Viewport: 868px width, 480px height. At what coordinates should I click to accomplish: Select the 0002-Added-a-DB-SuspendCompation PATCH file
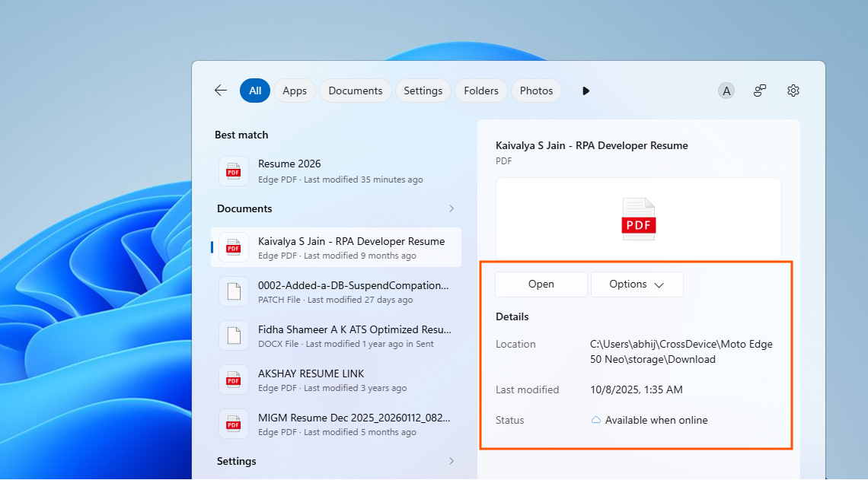pos(336,291)
